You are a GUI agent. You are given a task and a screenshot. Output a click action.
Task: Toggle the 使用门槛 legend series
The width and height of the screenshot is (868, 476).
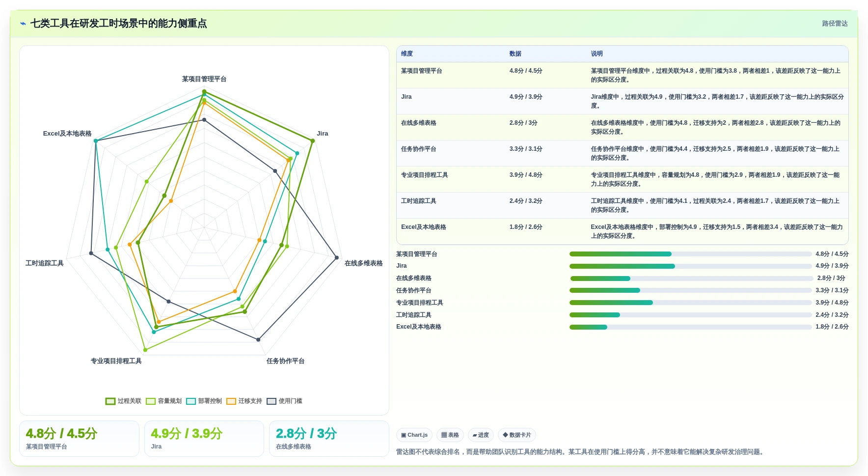pos(284,401)
